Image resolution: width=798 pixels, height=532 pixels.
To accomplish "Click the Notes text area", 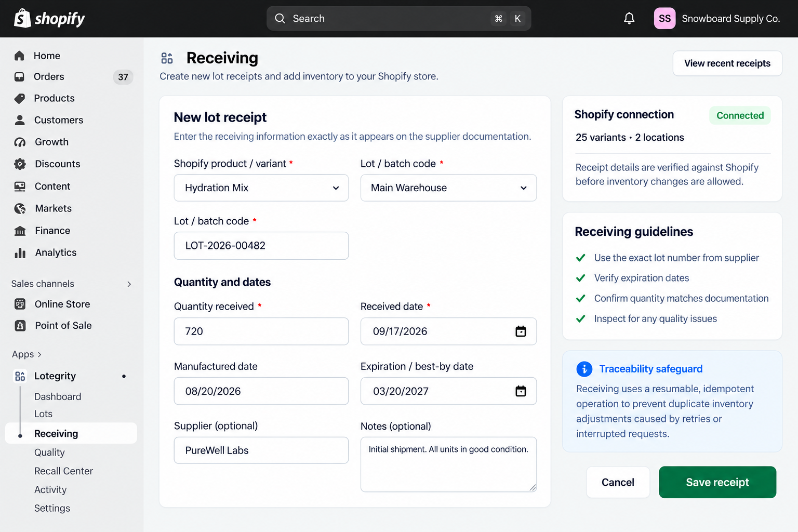I will pos(448,464).
